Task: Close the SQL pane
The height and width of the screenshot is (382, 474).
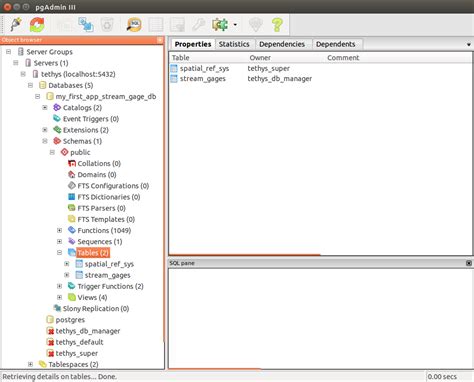Action: 469,263
